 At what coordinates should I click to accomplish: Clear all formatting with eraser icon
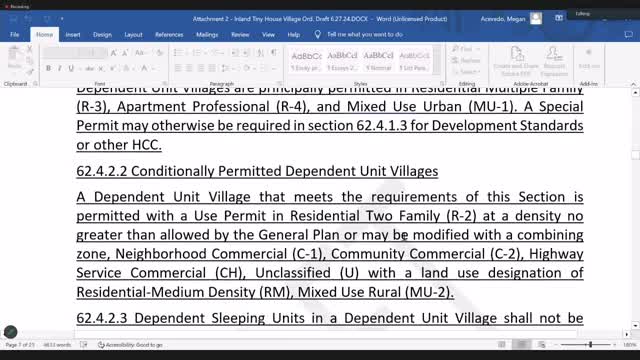160,53
